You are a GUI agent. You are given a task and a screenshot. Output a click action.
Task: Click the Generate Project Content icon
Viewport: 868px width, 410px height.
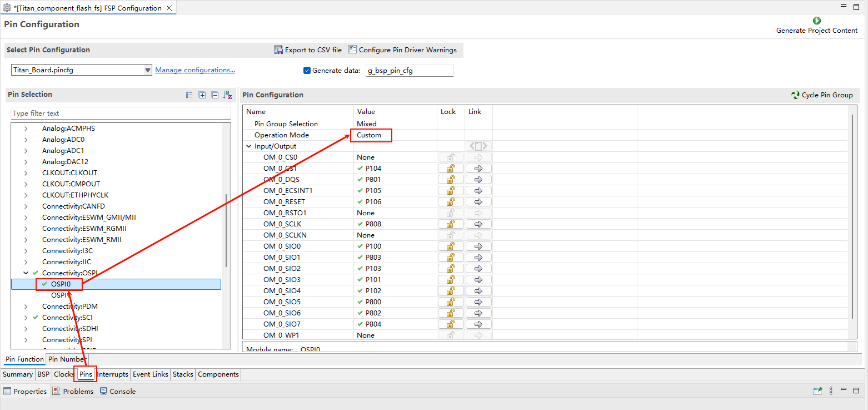[817, 21]
